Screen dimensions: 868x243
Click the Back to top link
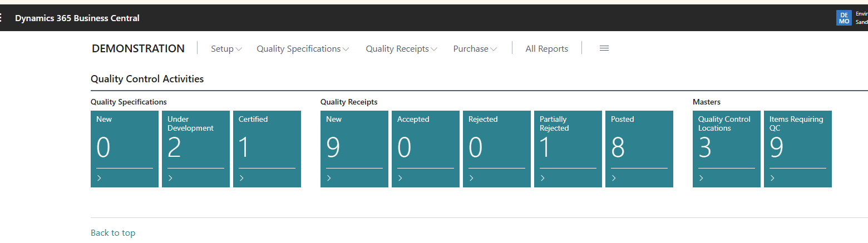113,232
